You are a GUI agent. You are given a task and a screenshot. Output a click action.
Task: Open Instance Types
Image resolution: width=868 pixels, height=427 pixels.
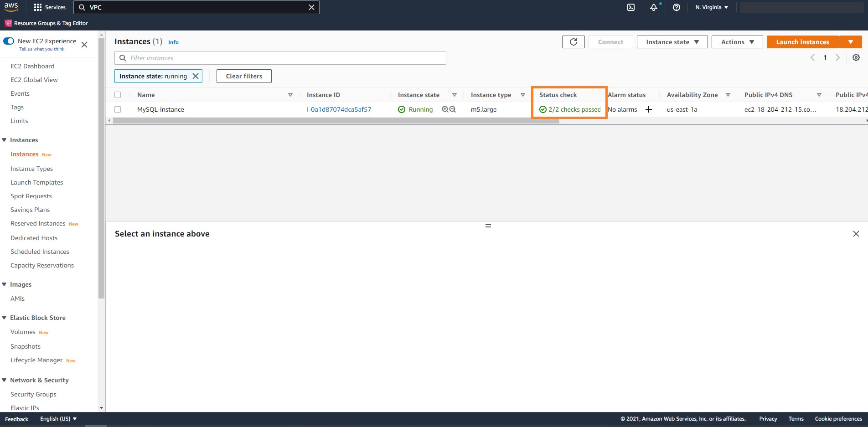[31, 169]
